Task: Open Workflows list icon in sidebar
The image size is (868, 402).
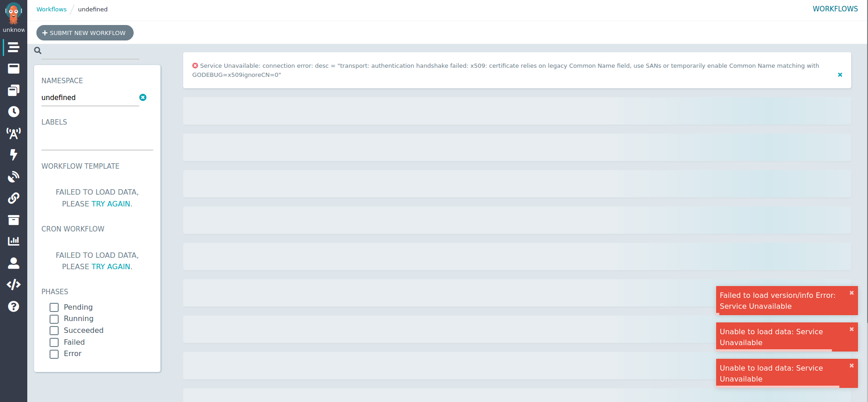Action: (x=14, y=47)
